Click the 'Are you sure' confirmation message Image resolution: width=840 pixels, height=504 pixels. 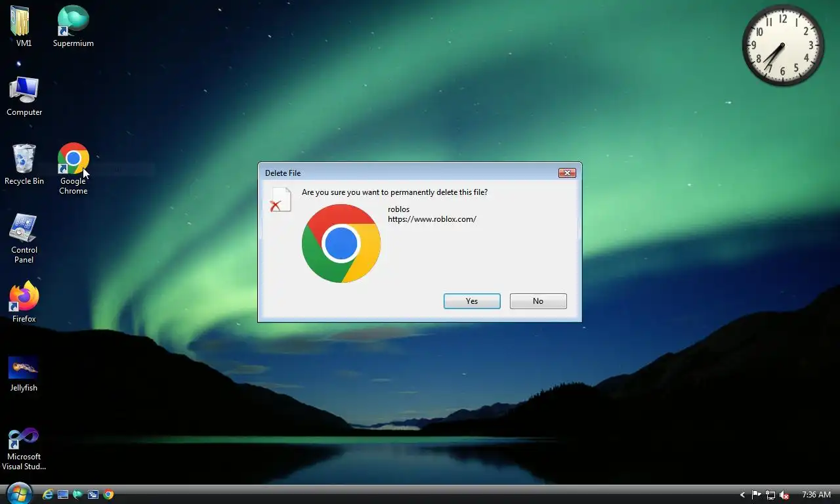[x=394, y=192]
